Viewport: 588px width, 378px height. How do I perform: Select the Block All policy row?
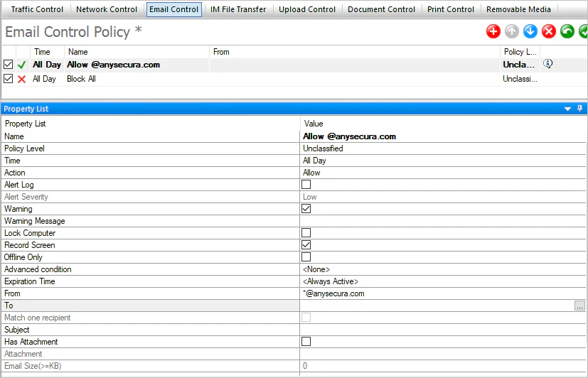pyautogui.click(x=294, y=79)
